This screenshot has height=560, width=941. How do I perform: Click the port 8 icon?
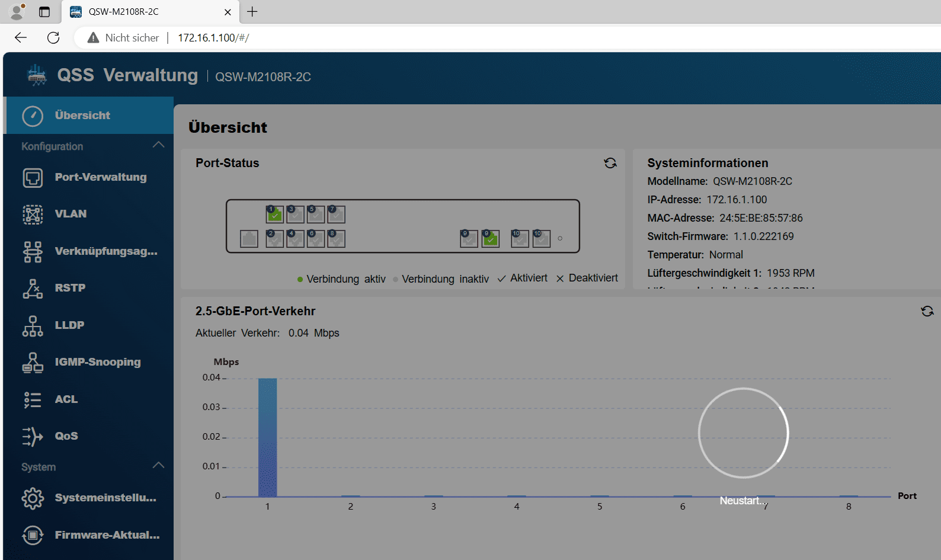pyautogui.click(x=336, y=238)
